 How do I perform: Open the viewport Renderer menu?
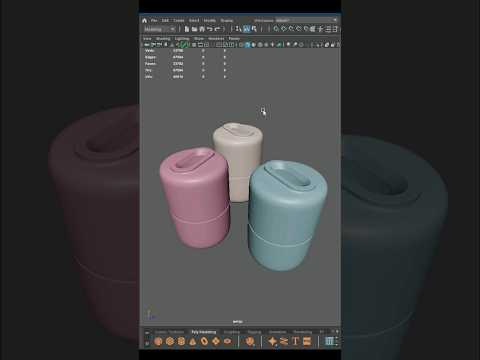(x=216, y=38)
